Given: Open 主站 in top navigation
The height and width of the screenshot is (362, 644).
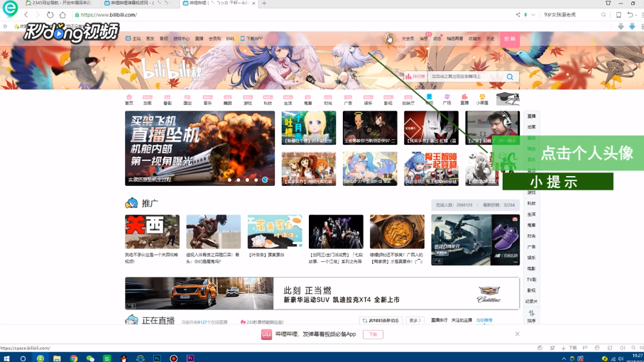Looking at the screenshot, I should coord(133,38).
